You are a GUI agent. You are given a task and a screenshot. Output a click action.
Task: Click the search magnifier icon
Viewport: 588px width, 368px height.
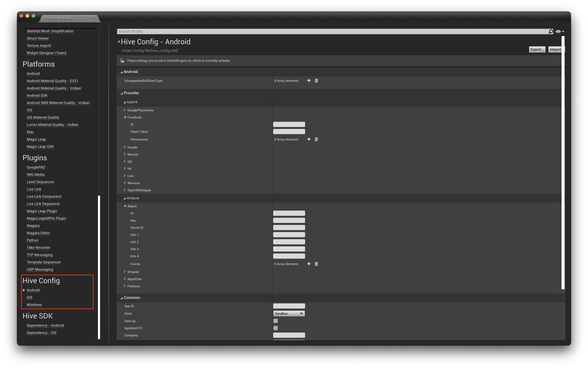point(551,31)
